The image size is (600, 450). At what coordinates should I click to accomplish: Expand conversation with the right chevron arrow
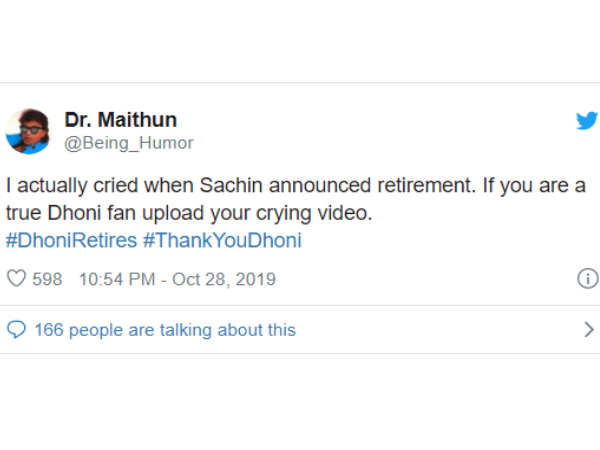coord(587,329)
